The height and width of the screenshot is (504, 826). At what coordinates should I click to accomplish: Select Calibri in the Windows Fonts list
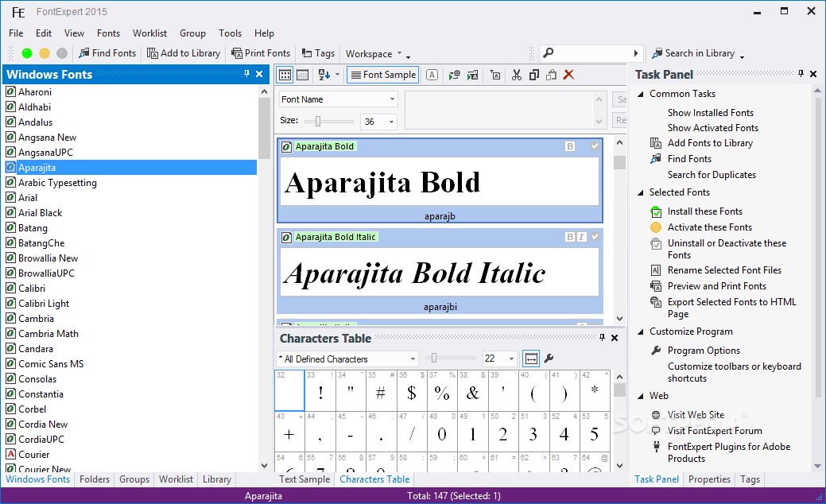(32, 289)
